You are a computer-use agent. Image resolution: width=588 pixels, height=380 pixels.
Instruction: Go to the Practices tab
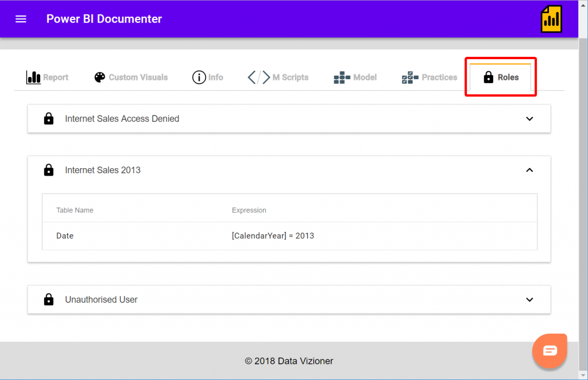pyautogui.click(x=430, y=77)
